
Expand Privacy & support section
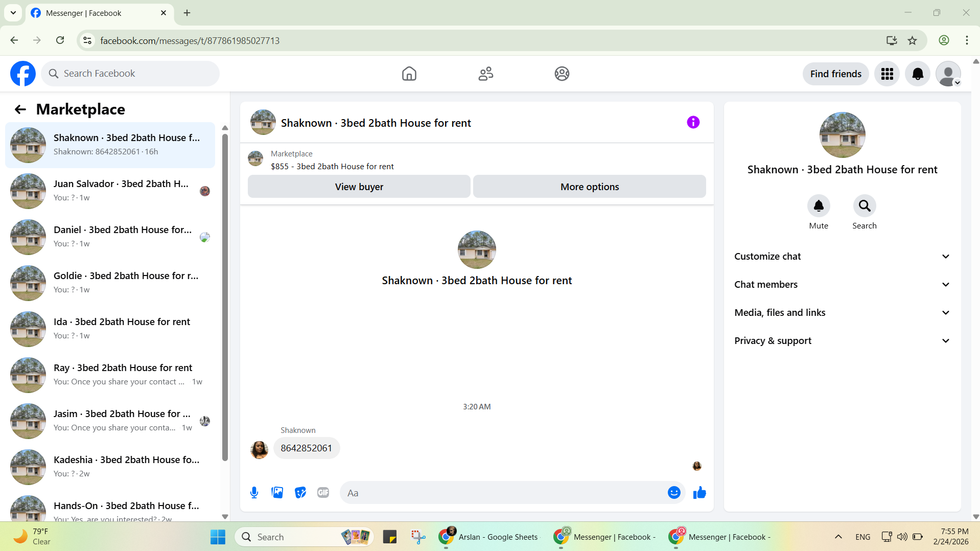pyautogui.click(x=842, y=341)
